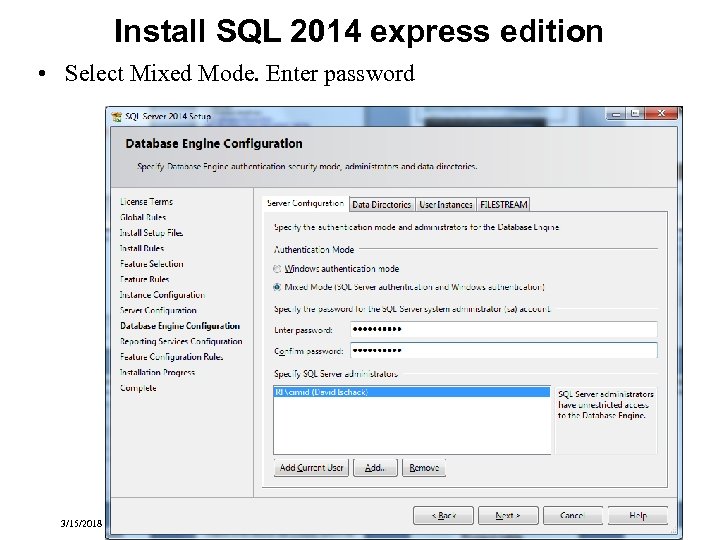Viewport: 720px width, 540px height.
Task: Click Instance Configuration step
Action: pyautogui.click(x=162, y=295)
